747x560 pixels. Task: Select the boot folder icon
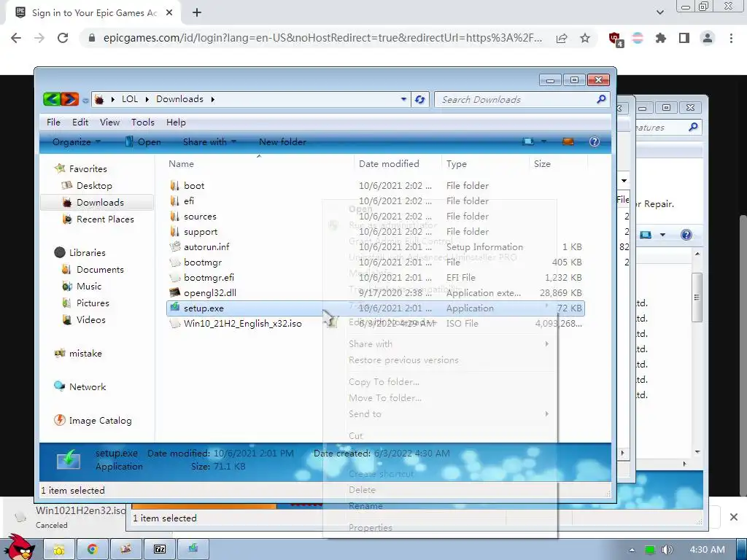pos(175,185)
